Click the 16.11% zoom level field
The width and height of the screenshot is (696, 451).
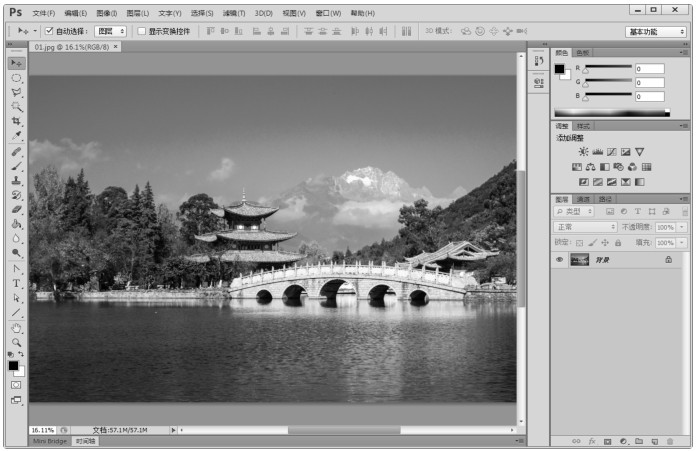click(41, 429)
